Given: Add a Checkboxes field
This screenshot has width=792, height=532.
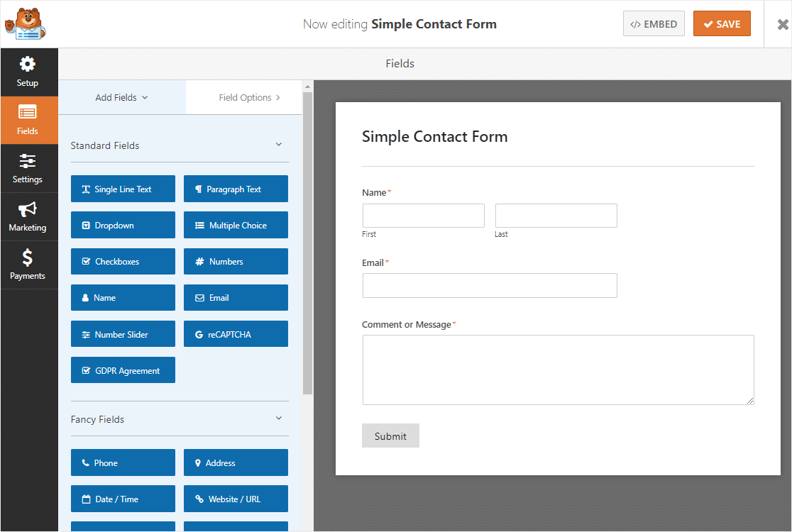Looking at the screenshot, I should [x=123, y=262].
